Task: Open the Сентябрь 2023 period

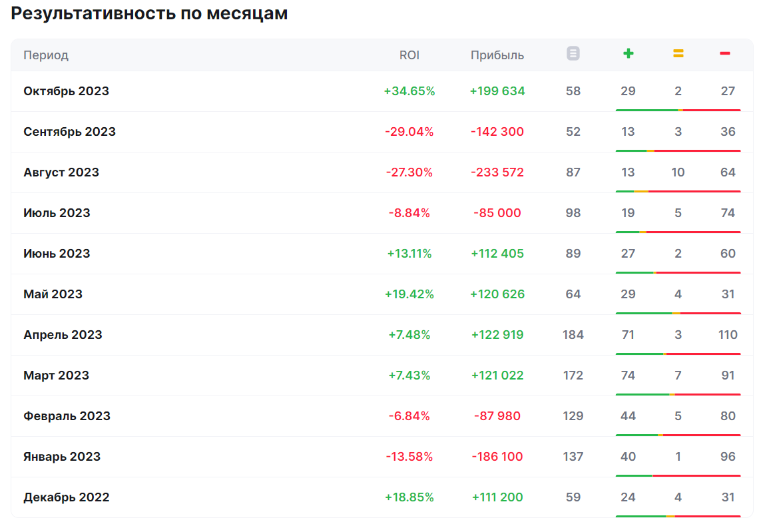Action: click(69, 132)
